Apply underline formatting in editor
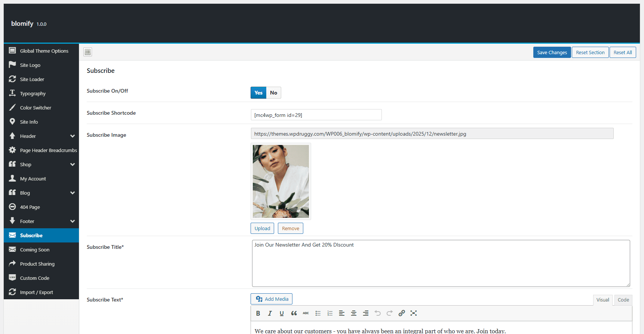Screen dimensions: 644x334 click(x=282, y=313)
